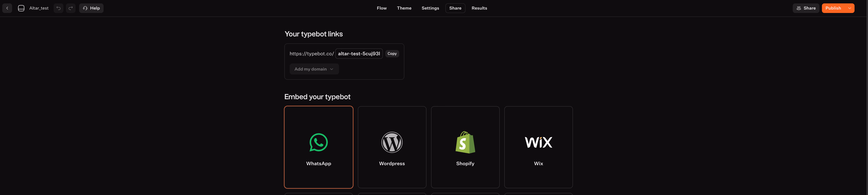
Task: Pick the Wix embed option
Action: (x=538, y=147)
